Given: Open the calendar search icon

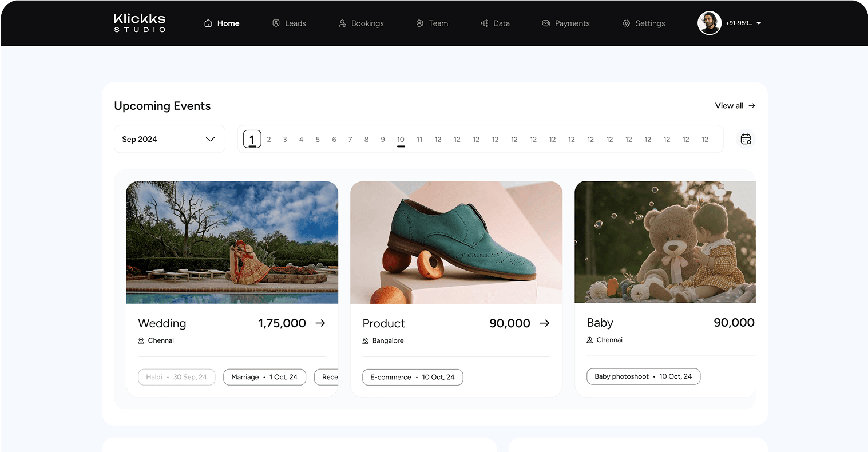Looking at the screenshot, I should (x=746, y=139).
